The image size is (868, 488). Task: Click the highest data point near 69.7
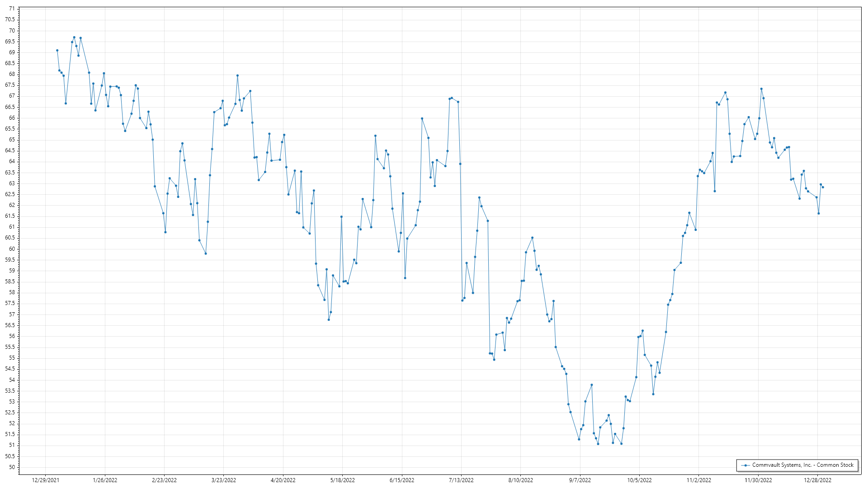click(74, 38)
